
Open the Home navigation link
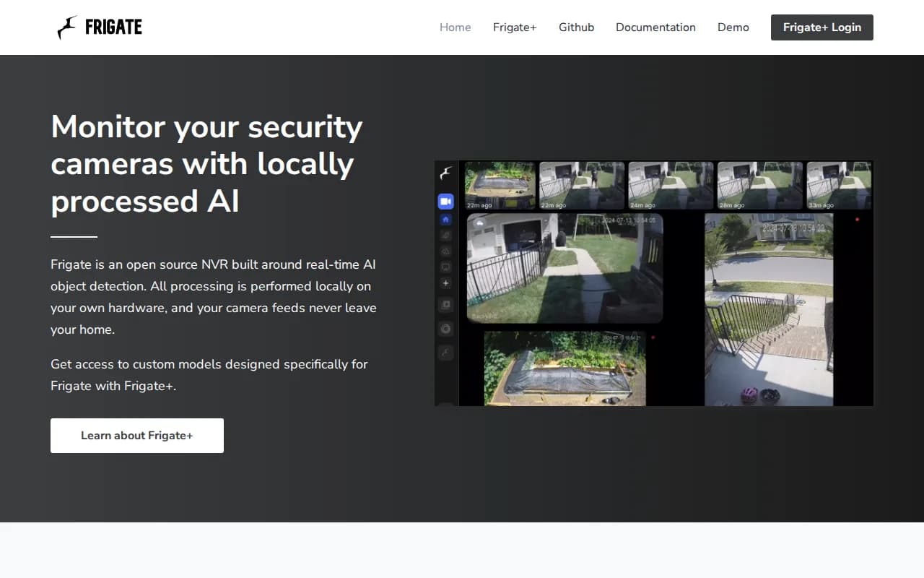455,27
